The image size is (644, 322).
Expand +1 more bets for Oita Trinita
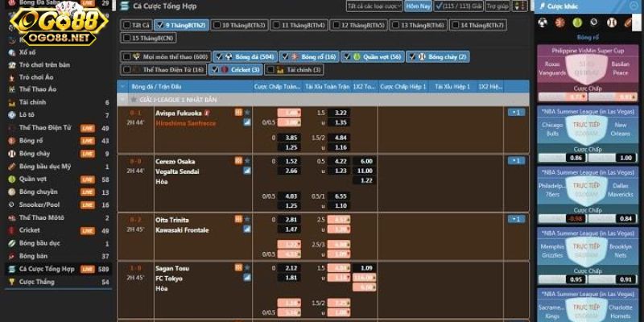[516, 219]
